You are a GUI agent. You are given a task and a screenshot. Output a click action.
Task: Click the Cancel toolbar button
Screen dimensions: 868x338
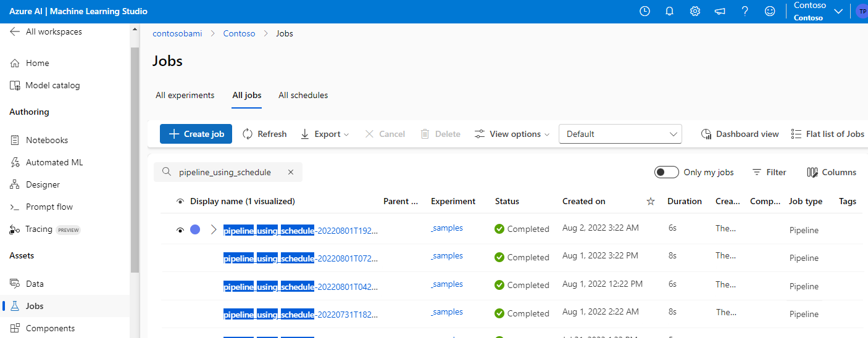click(x=385, y=134)
